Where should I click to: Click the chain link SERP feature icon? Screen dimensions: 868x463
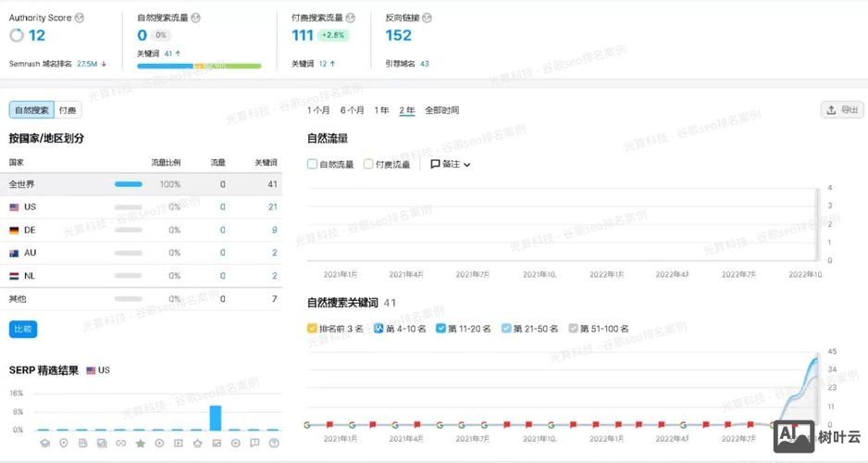[120, 443]
